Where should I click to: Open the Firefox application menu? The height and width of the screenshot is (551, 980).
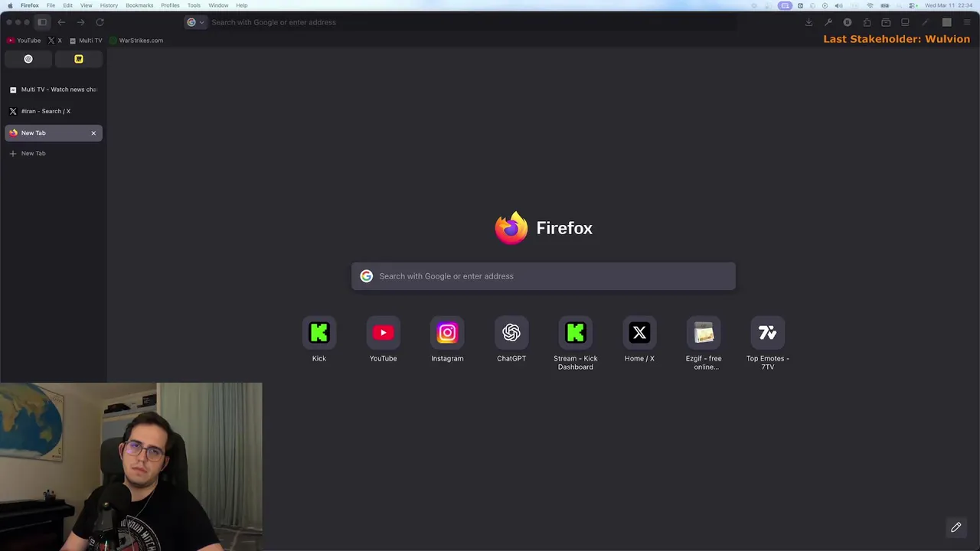(30, 5)
